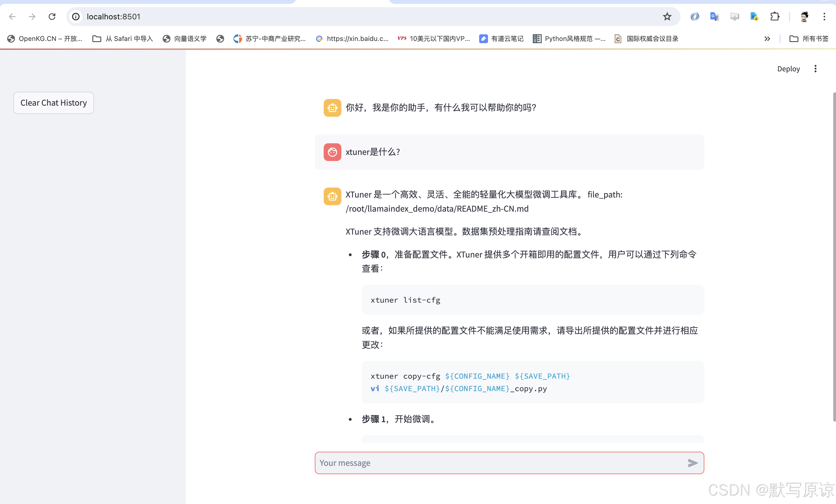Image resolution: width=836 pixels, height=504 pixels.
Task: Open the Google Translate extension icon
Action: click(714, 16)
